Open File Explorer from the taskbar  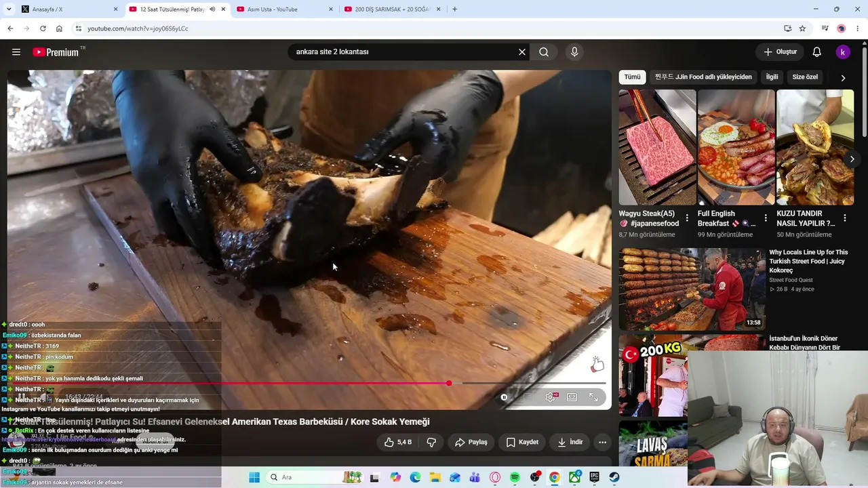[x=435, y=478]
